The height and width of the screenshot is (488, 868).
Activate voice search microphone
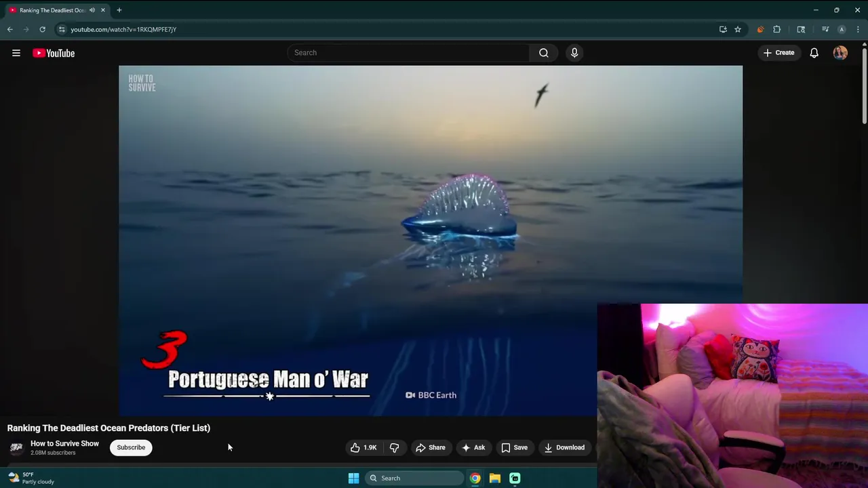coord(574,53)
